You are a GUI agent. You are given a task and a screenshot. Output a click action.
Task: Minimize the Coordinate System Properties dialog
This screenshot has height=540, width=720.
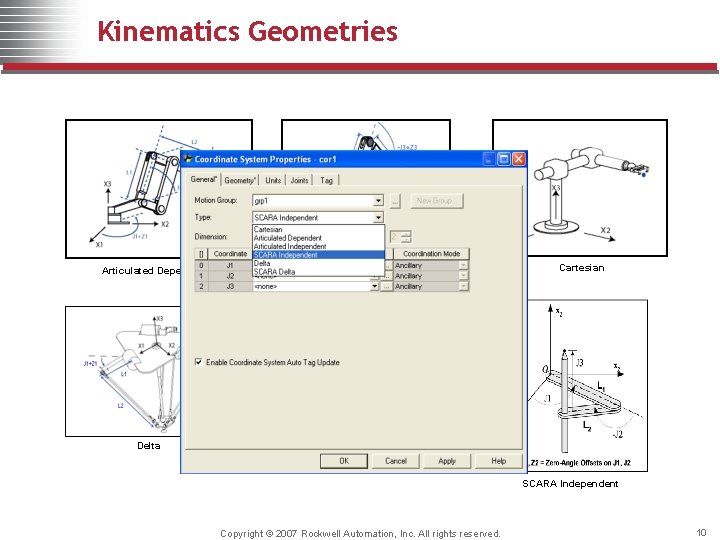[x=489, y=159]
